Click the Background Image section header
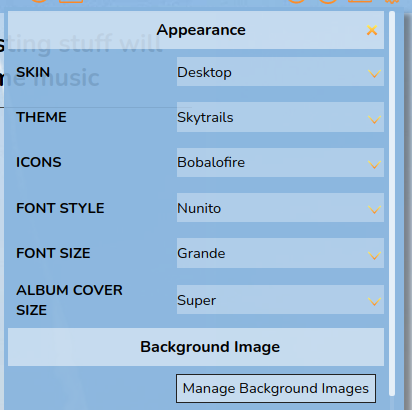 (x=196, y=347)
